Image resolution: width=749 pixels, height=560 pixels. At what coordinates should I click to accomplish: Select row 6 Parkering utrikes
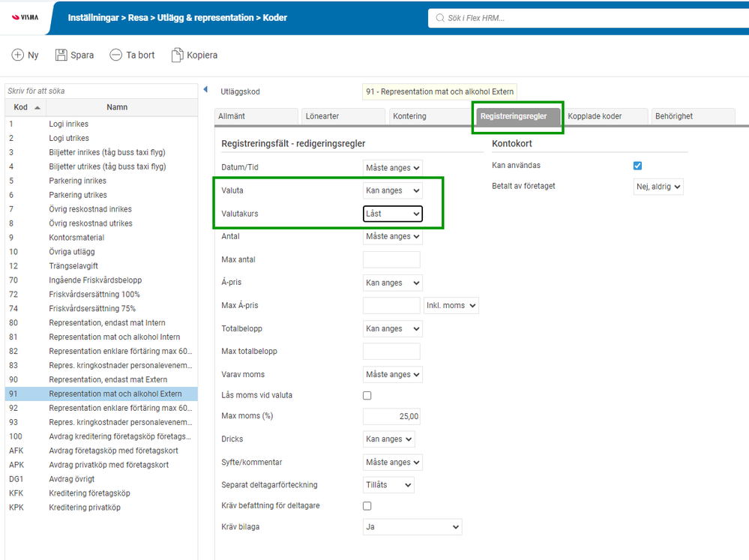[x=101, y=195]
